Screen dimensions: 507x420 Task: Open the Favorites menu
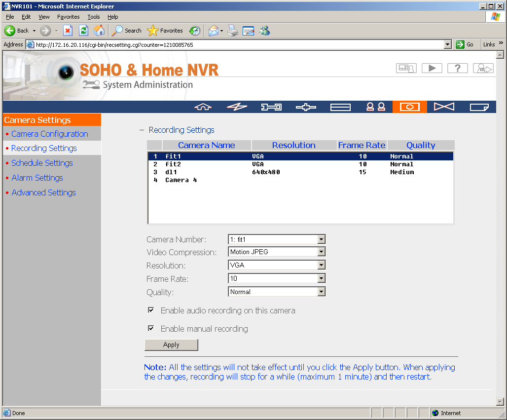click(68, 17)
